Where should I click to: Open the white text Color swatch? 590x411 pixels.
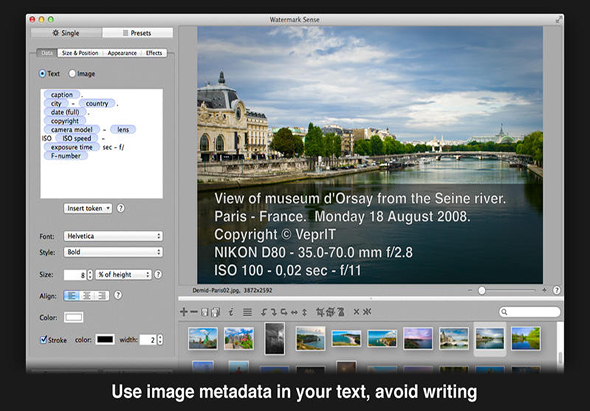point(73,317)
